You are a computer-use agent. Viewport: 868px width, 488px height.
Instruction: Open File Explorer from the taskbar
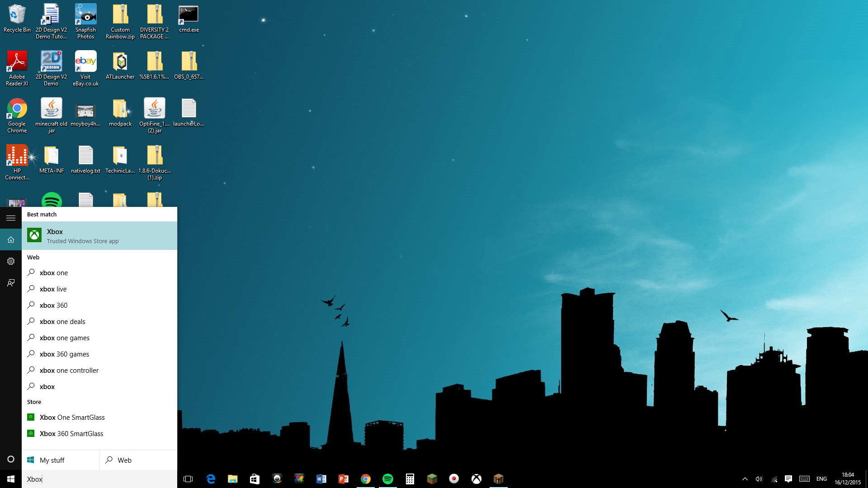click(x=233, y=479)
